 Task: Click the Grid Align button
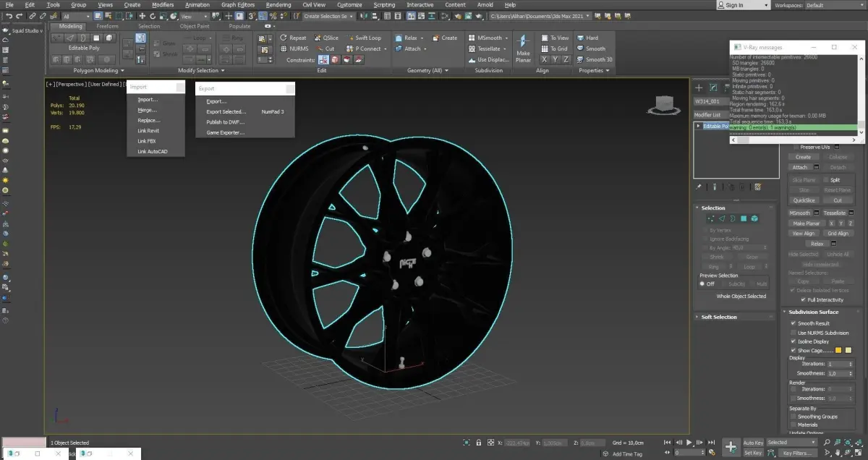pos(838,234)
